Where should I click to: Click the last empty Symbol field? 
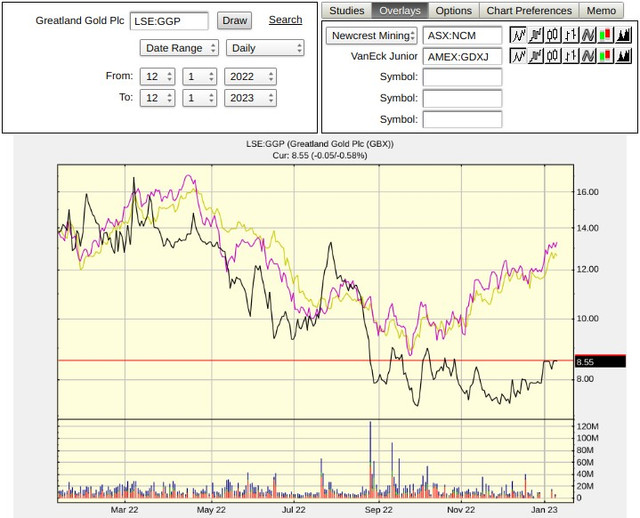click(x=462, y=120)
